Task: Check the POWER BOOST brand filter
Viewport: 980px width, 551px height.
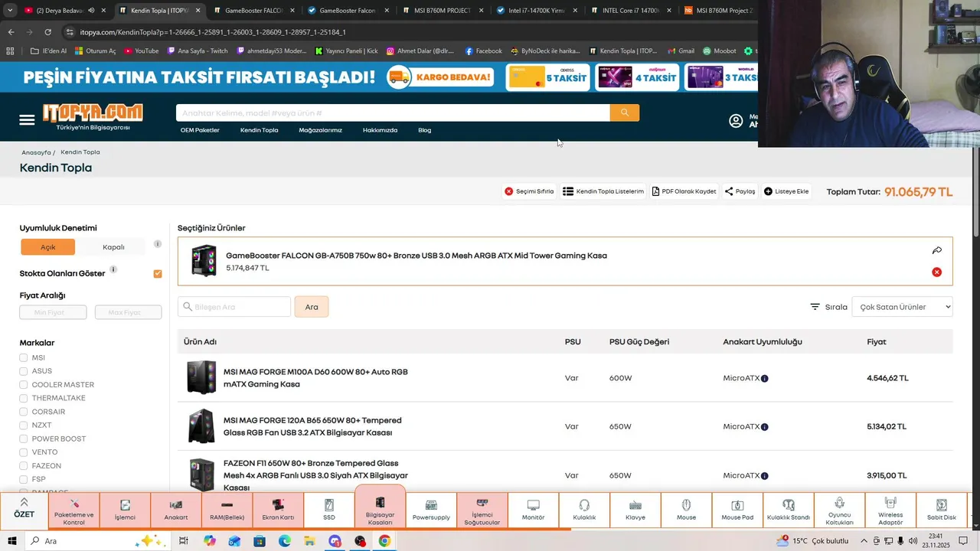Action: [24, 439]
